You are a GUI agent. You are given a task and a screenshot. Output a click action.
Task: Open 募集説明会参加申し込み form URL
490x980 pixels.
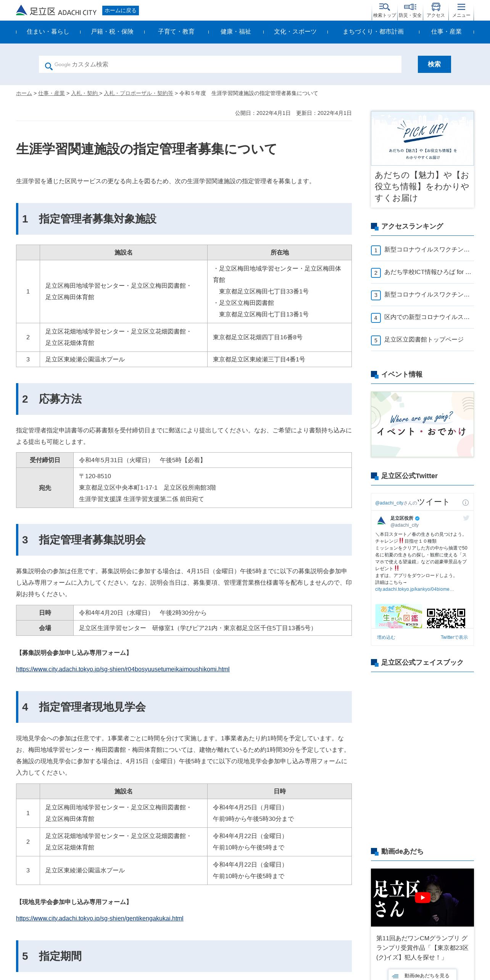123,669
